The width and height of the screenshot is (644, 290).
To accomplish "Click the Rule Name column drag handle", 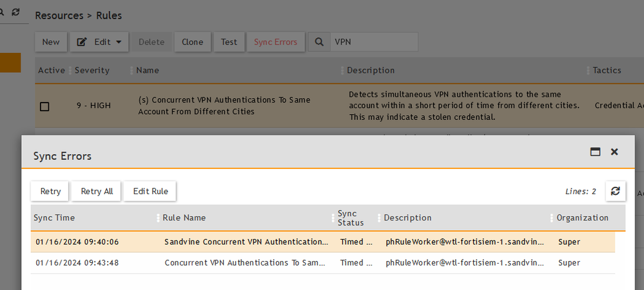I will 158,218.
